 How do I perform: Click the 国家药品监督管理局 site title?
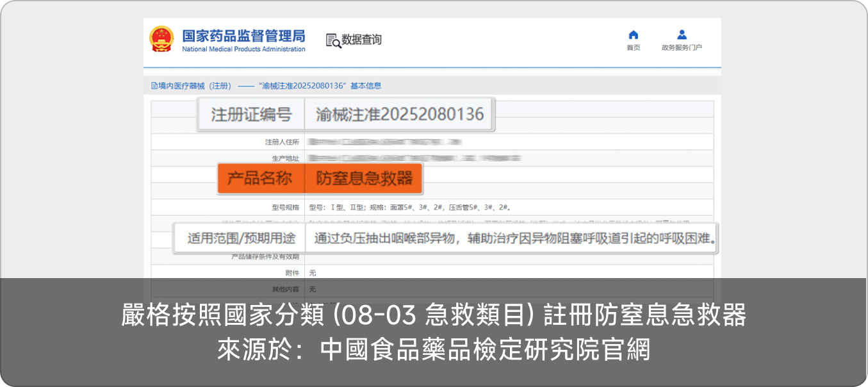tap(243, 36)
